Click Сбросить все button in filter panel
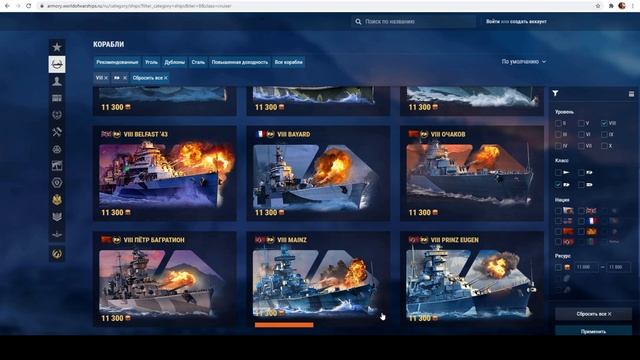This screenshot has height=360, width=640. click(x=593, y=314)
